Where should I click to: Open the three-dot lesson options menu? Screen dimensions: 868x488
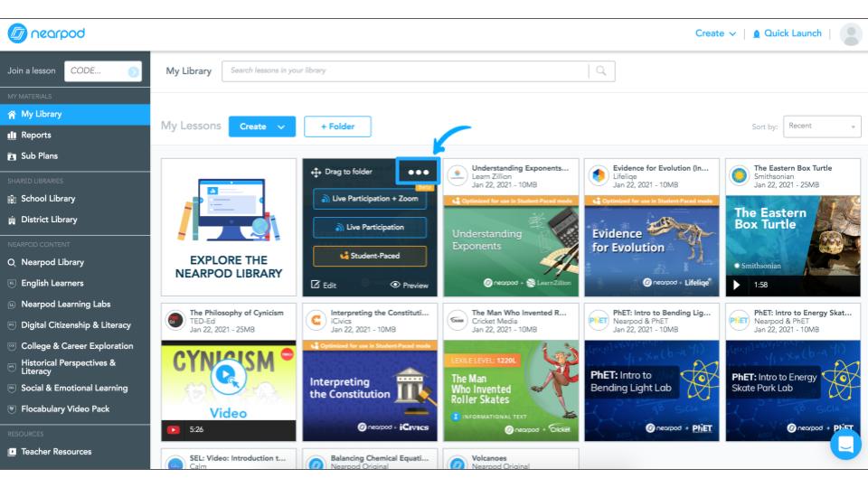(x=418, y=172)
